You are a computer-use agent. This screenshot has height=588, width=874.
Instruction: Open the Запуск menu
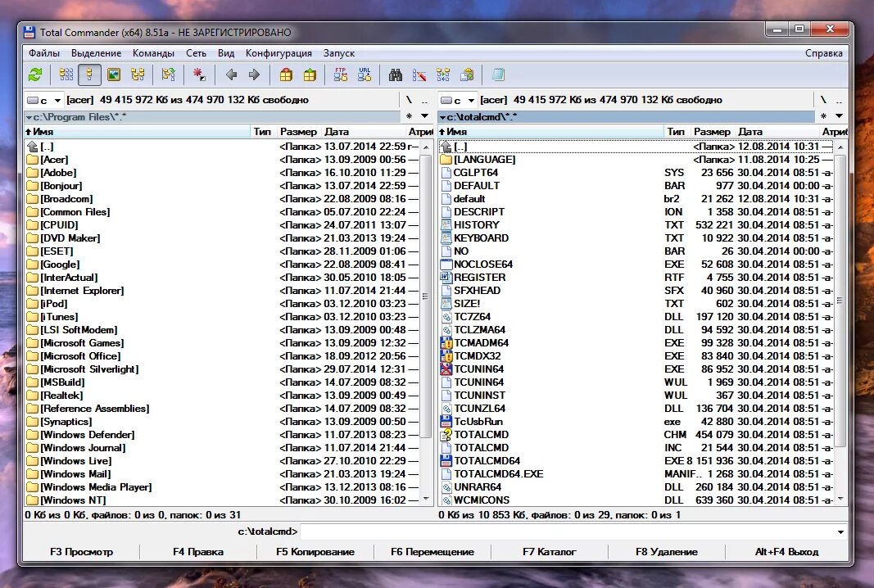click(339, 53)
